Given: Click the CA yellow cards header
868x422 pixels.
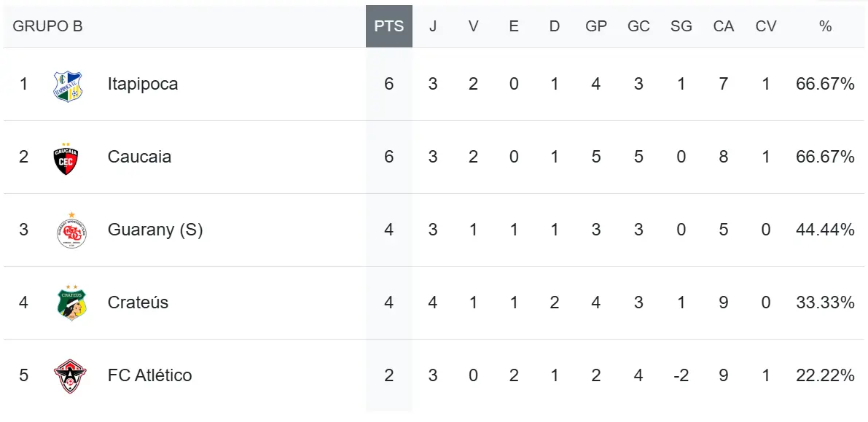Looking at the screenshot, I should 723,26.
